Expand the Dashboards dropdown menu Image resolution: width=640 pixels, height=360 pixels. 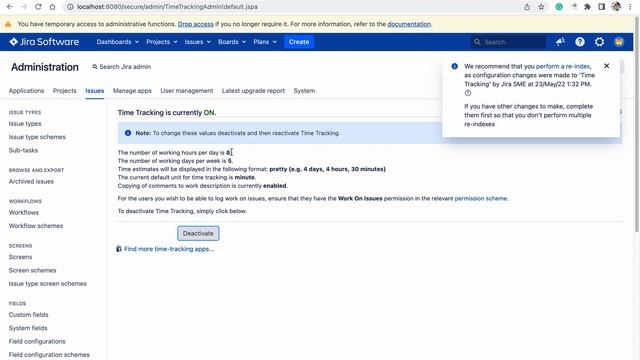(118, 42)
